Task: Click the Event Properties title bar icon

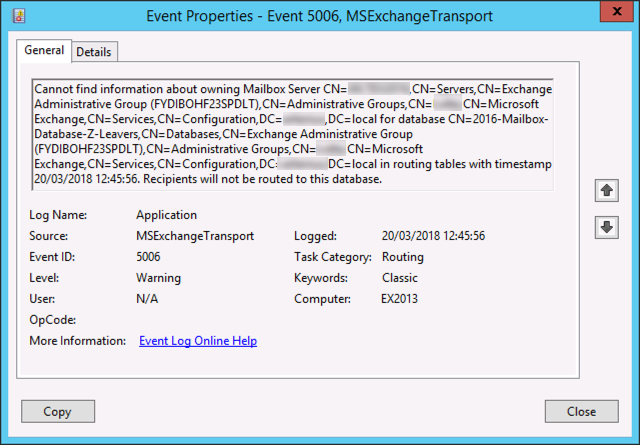Action: (19, 16)
